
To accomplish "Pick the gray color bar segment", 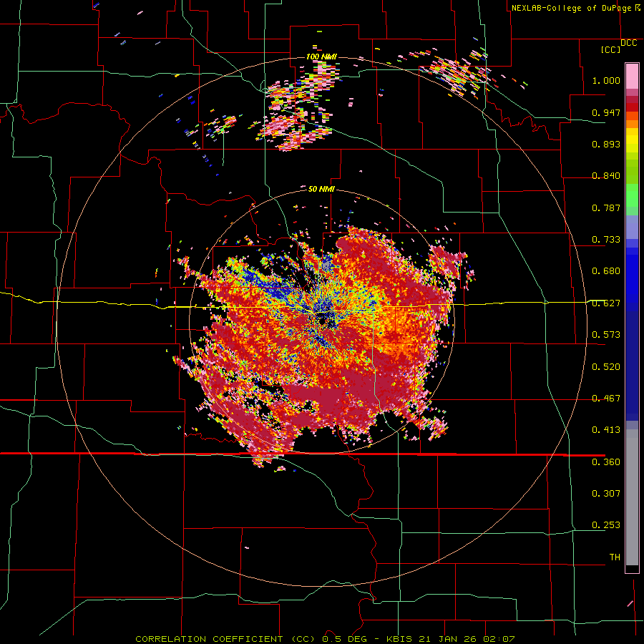I will [x=632, y=497].
